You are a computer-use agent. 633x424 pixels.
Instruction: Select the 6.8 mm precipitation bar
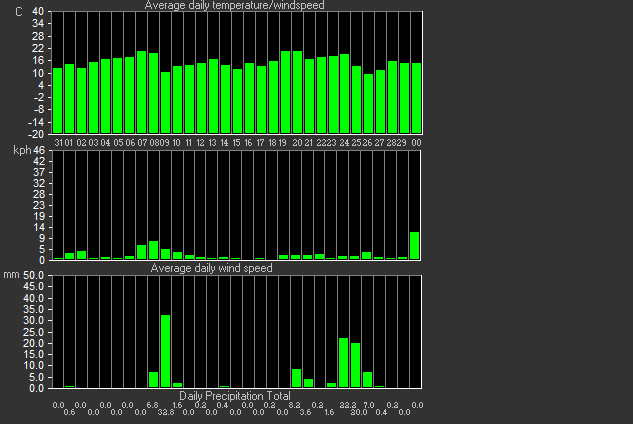click(153, 380)
